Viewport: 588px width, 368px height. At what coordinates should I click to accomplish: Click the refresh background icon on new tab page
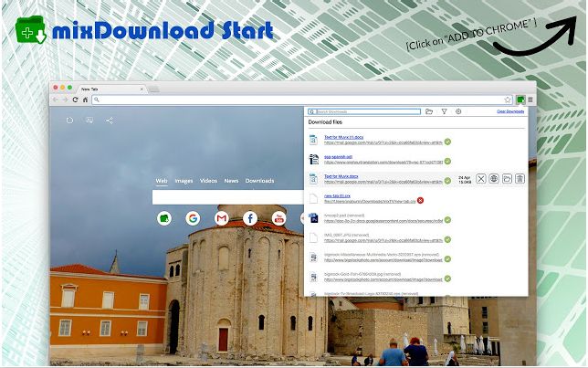[69, 121]
